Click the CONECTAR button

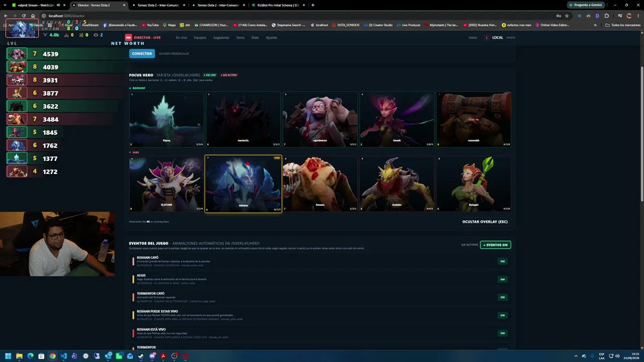142,53
